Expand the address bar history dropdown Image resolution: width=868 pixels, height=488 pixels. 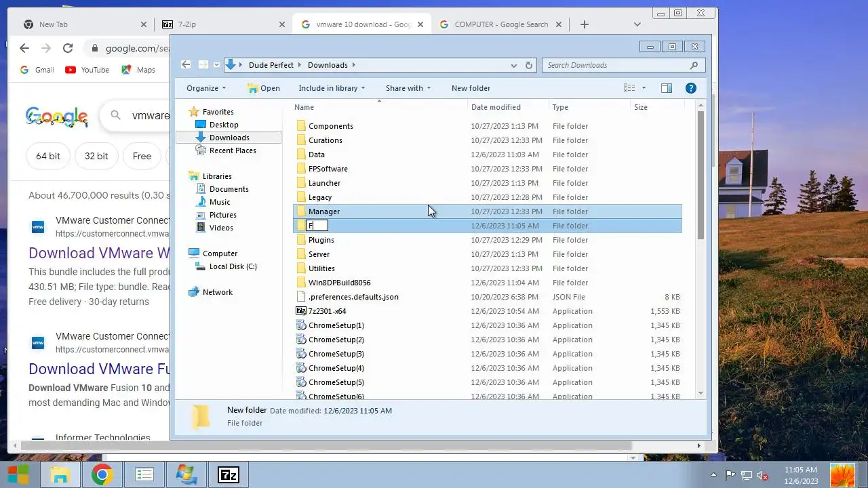coord(514,65)
